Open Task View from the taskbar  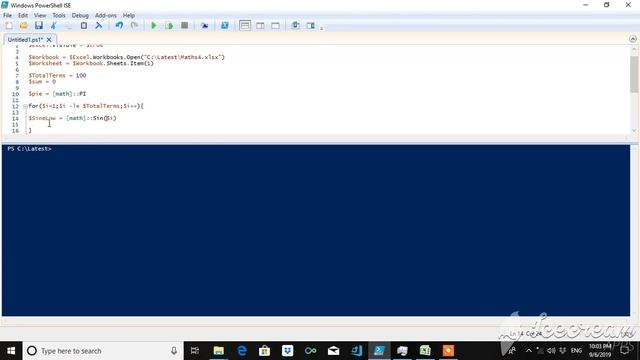[x=195, y=351]
